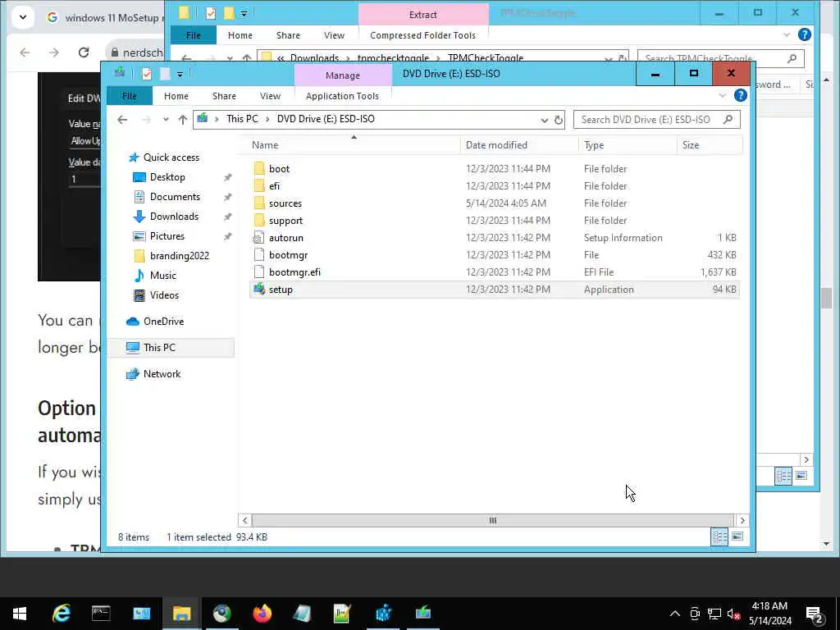Open Desktop in Quick access
The height and width of the screenshot is (630, 840).
[x=167, y=177]
